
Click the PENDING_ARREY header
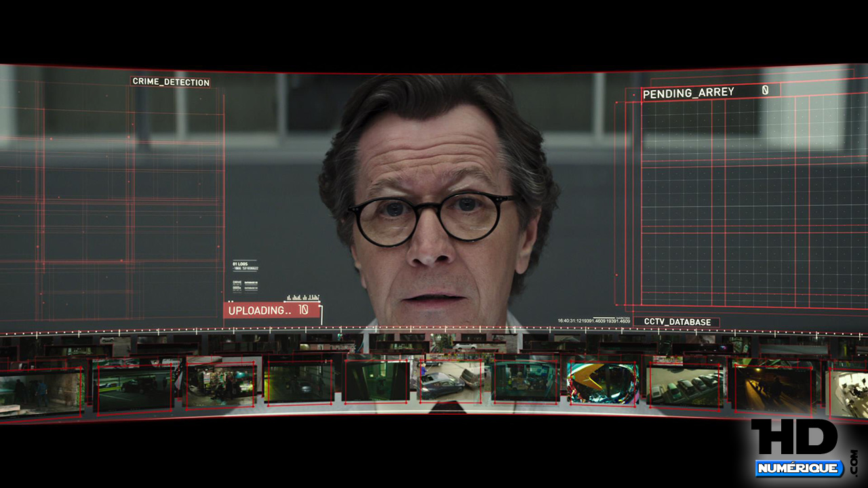[x=688, y=94]
